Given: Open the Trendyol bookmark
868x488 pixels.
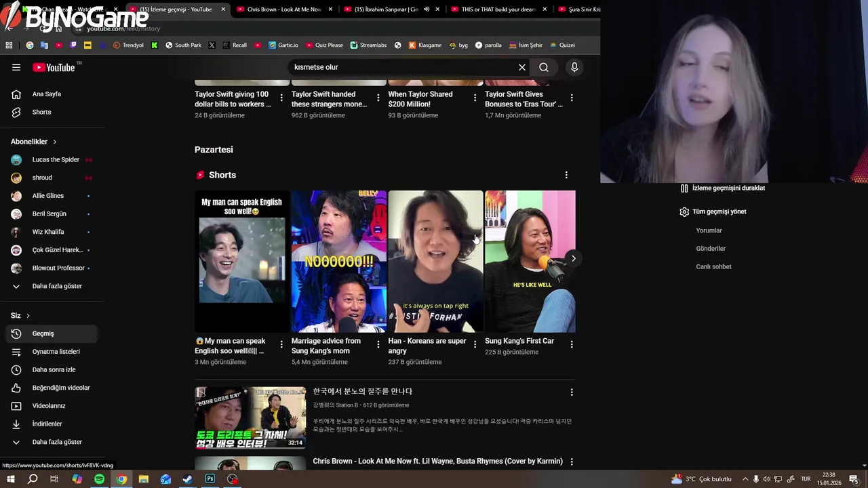Looking at the screenshot, I should (x=128, y=45).
